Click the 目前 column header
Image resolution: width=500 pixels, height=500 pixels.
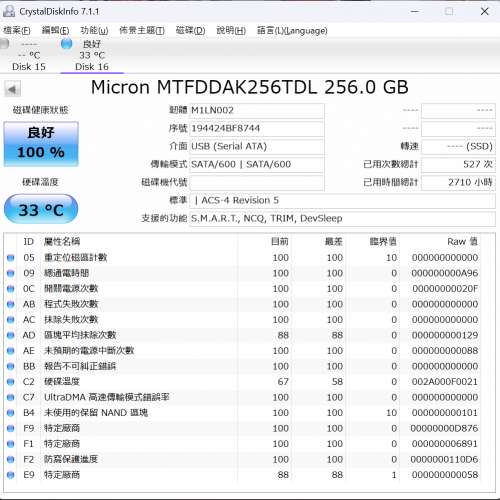click(x=264, y=242)
